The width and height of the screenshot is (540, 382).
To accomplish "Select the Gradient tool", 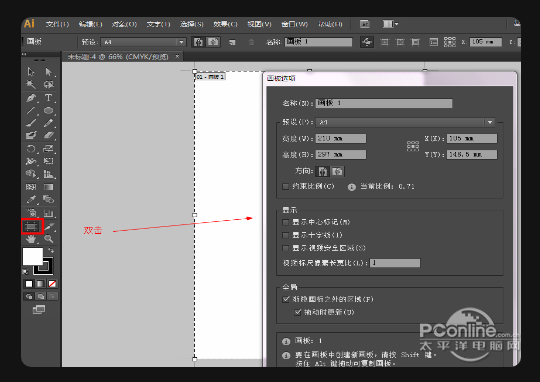I will [48, 187].
